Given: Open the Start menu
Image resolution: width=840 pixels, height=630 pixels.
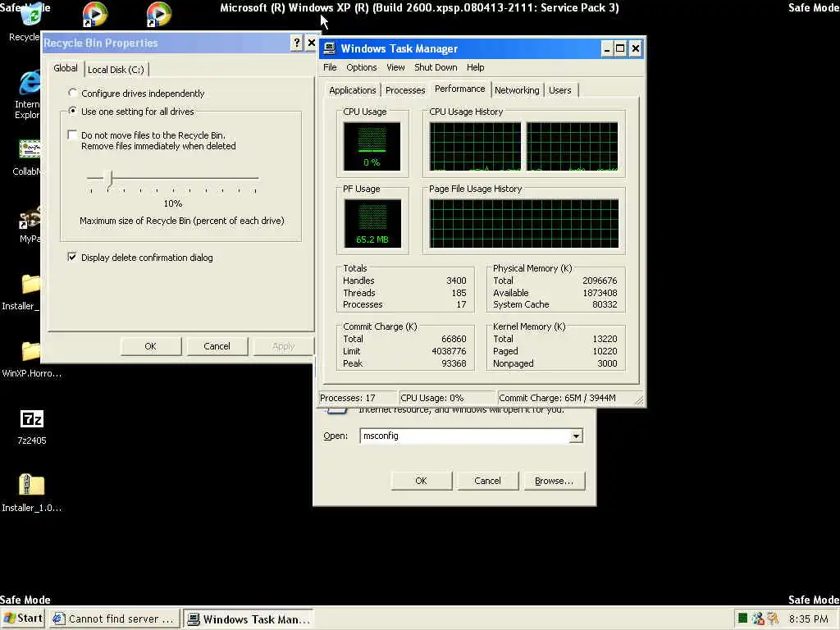Looking at the screenshot, I should coord(22,619).
